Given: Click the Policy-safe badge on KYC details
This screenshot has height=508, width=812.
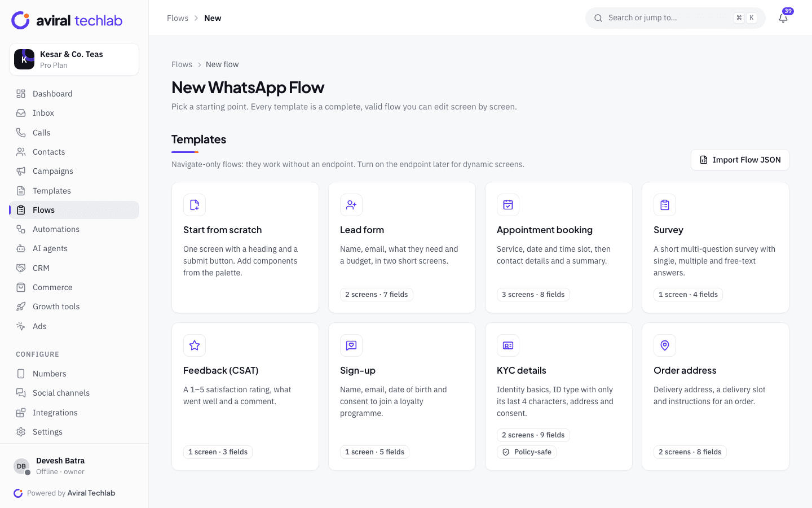Looking at the screenshot, I should coord(527,452).
